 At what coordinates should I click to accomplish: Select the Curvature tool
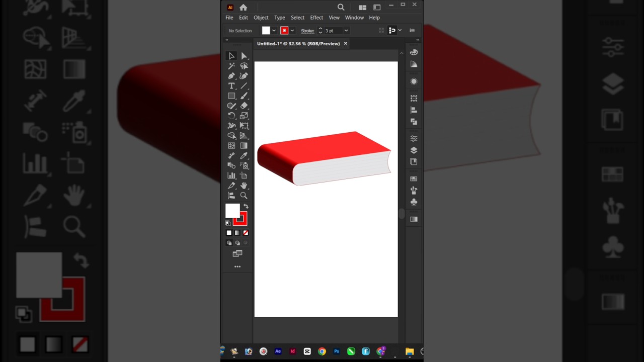click(x=244, y=76)
